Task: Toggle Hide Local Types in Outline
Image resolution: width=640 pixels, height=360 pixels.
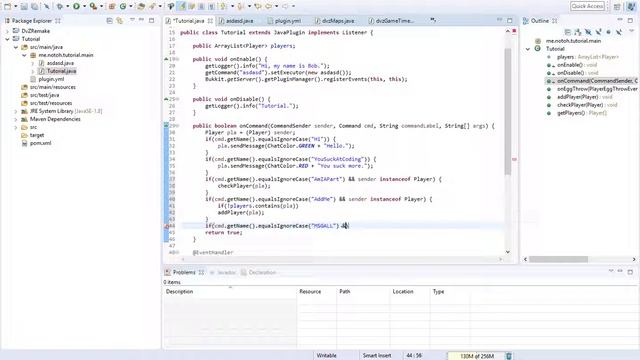Action: click(x=619, y=32)
